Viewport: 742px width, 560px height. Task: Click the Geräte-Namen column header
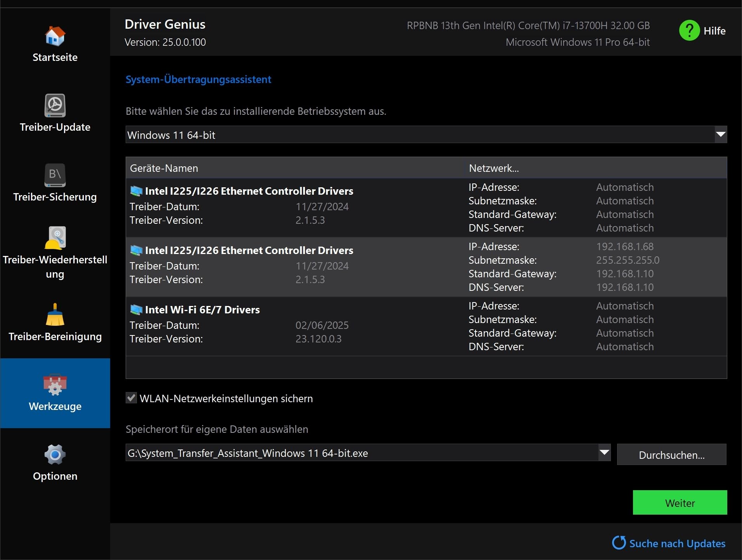pos(295,168)
